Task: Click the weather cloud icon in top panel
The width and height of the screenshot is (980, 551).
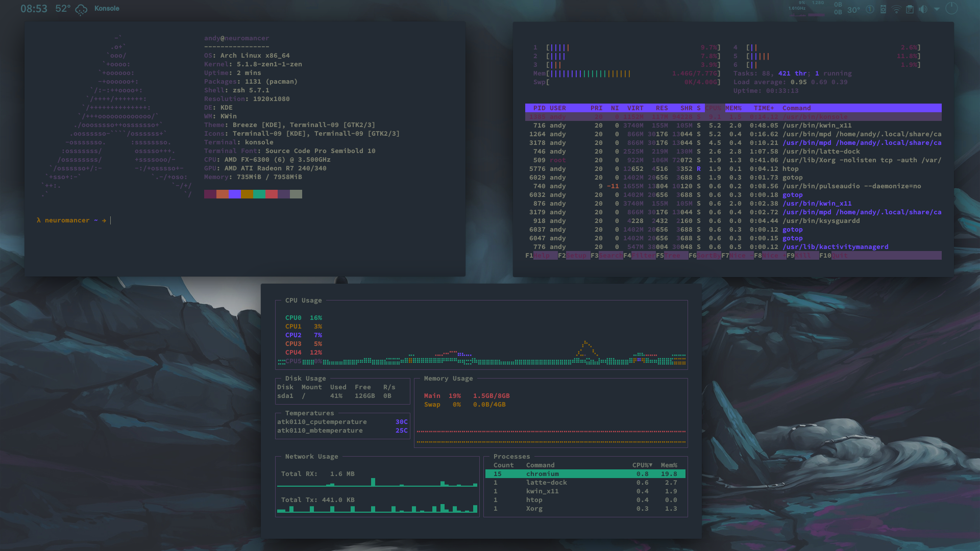Action: coord(81,9)
